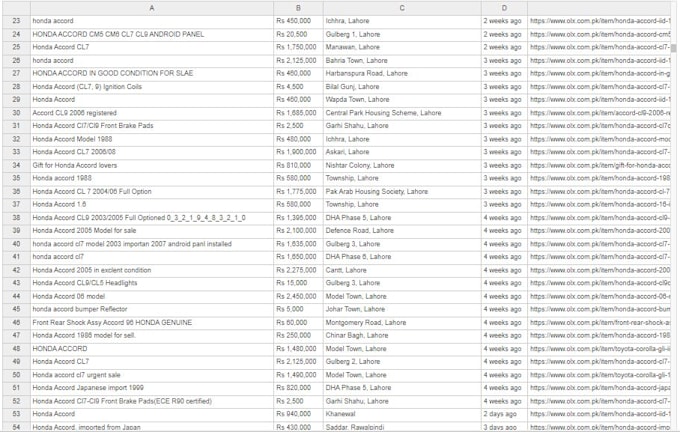The height and width of the screenshot is (432, 680).
Task: Click cell 'Honda accord cl7 urgent sale'
Action: (x=152, y=375)
